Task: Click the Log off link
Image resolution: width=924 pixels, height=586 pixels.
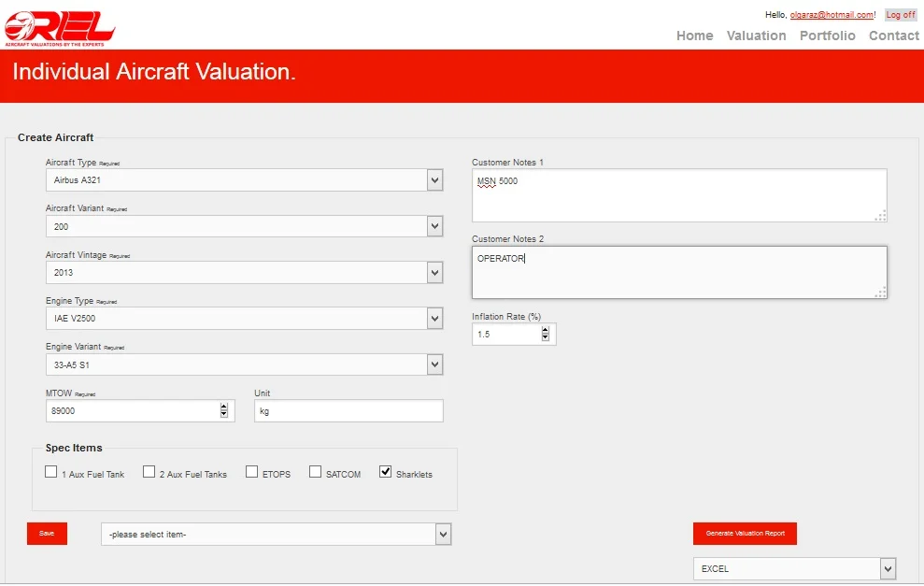Action: coord(901,15)
